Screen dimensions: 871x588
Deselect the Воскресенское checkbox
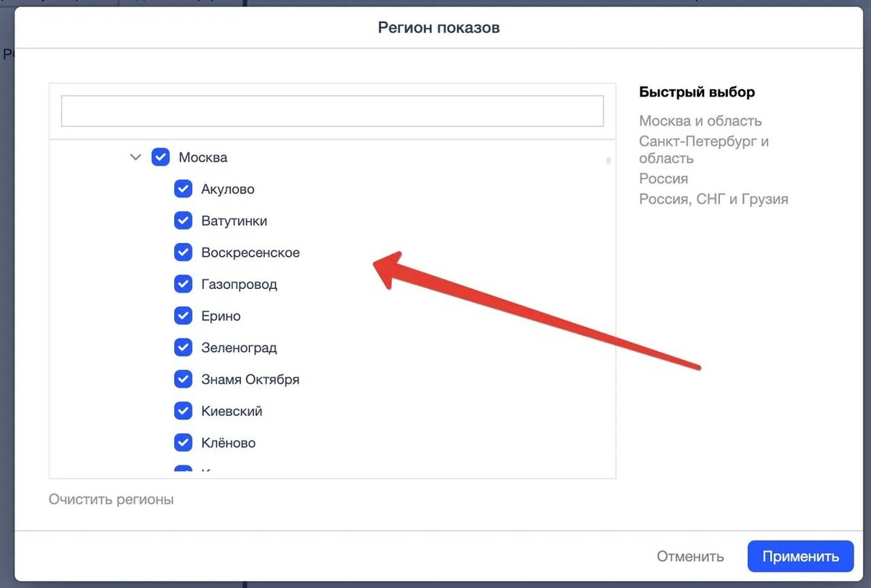tap(183, 253)
